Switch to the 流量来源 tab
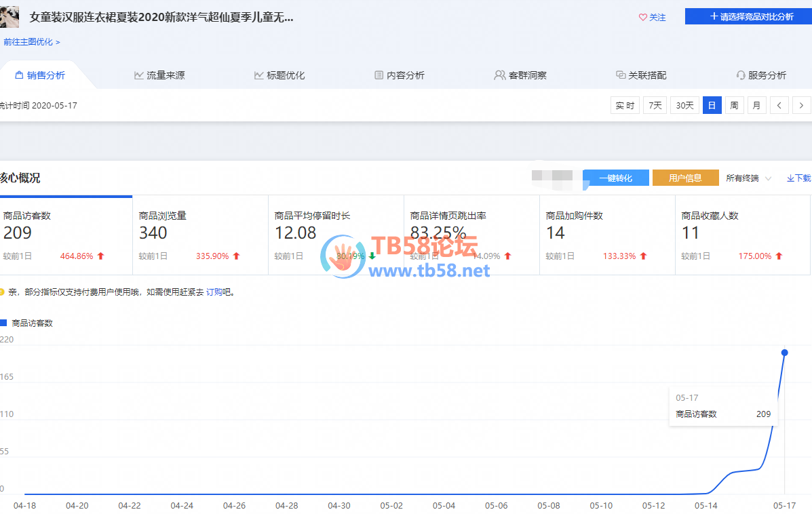The image size is (812, 514). (159, 75)
